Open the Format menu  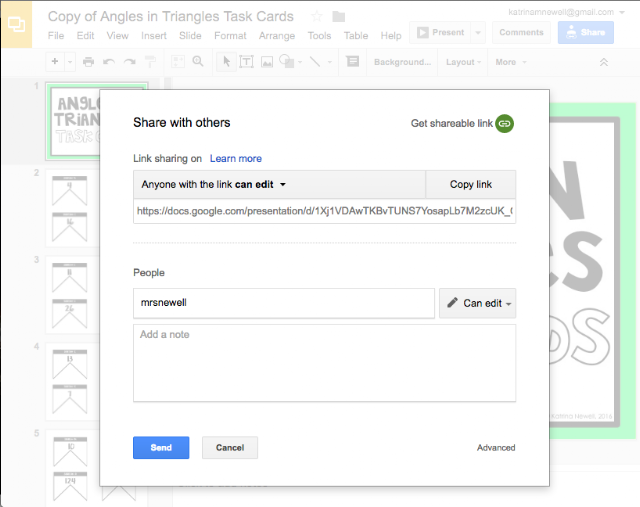pyautogui.click(x=230, y=36)
